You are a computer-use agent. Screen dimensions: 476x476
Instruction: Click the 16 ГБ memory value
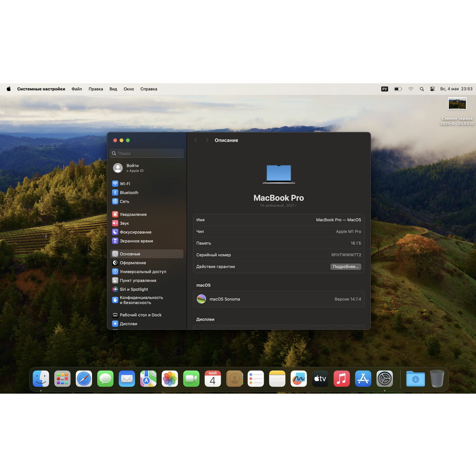click(x=356, y=243)
